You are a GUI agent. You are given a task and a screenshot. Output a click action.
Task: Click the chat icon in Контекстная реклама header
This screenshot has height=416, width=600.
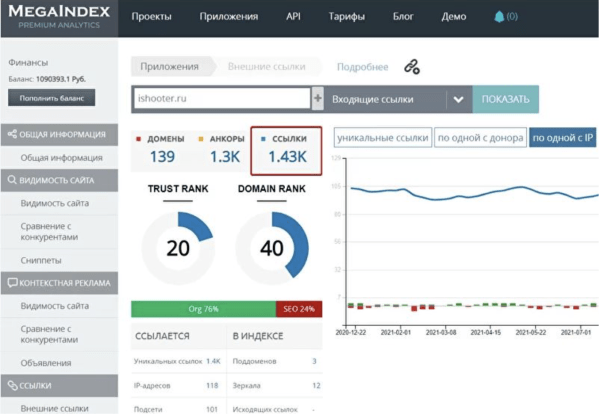(x=11, y=283)
